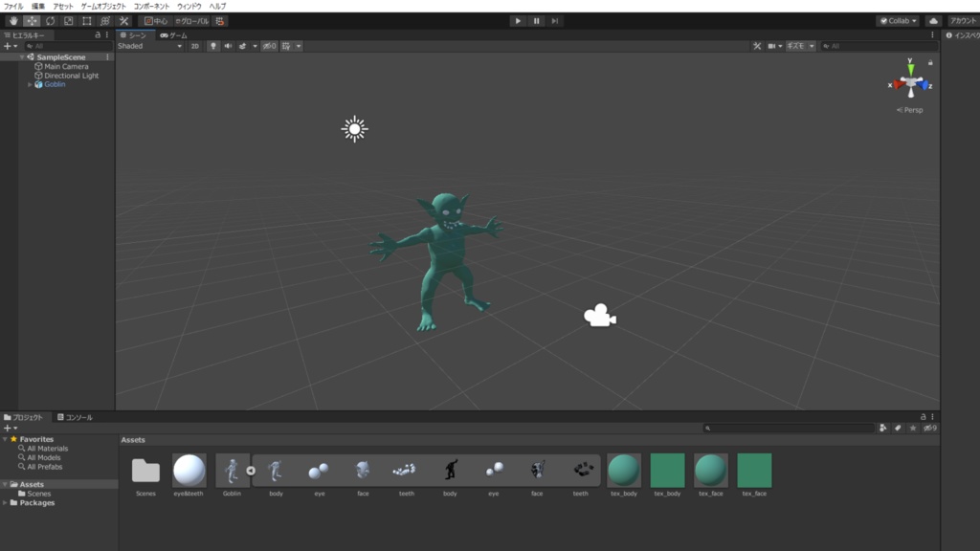Open the アセット (Assets) menu
The width and height of the screenshot is (980, 551).
[x=62, y=6]
